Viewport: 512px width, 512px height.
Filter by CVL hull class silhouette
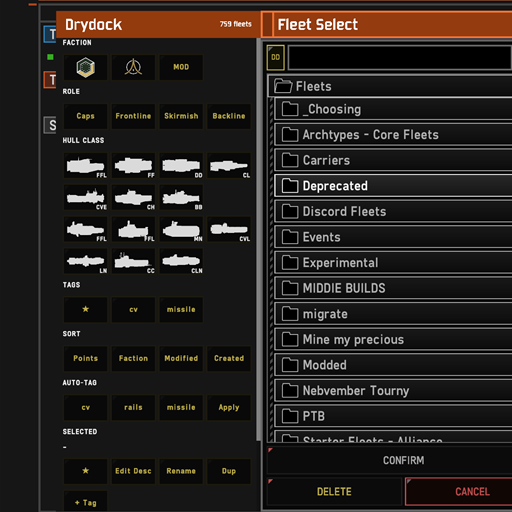click(x=229, y=229)
